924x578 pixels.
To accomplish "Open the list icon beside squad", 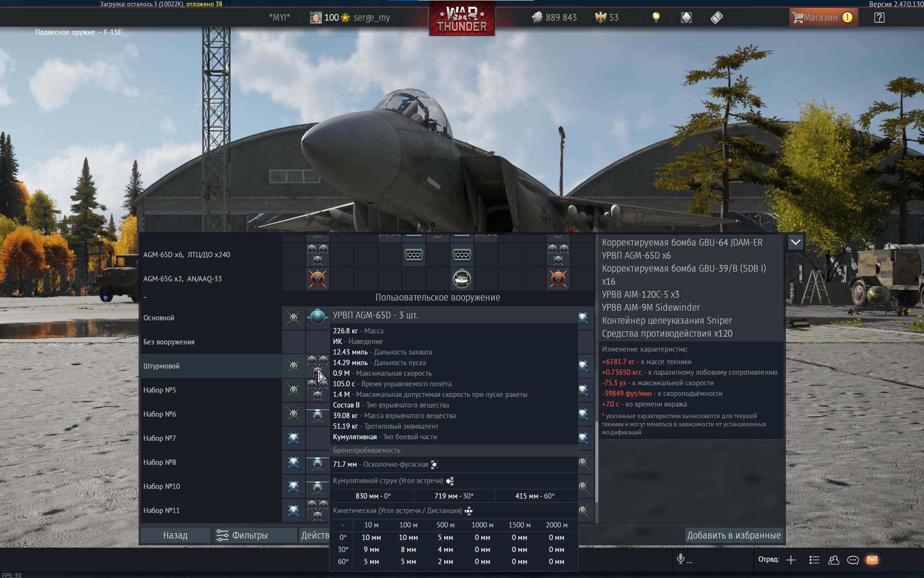I will click(x=814, y=560).
